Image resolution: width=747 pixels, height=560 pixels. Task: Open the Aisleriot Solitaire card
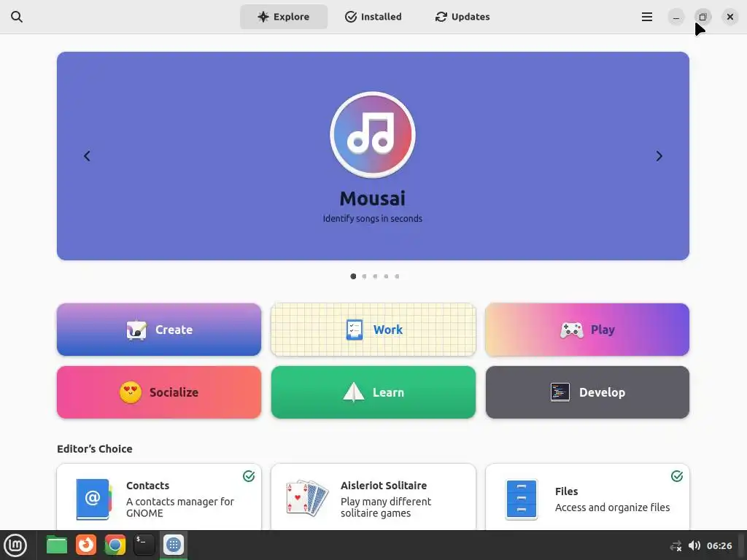[373, 497]
